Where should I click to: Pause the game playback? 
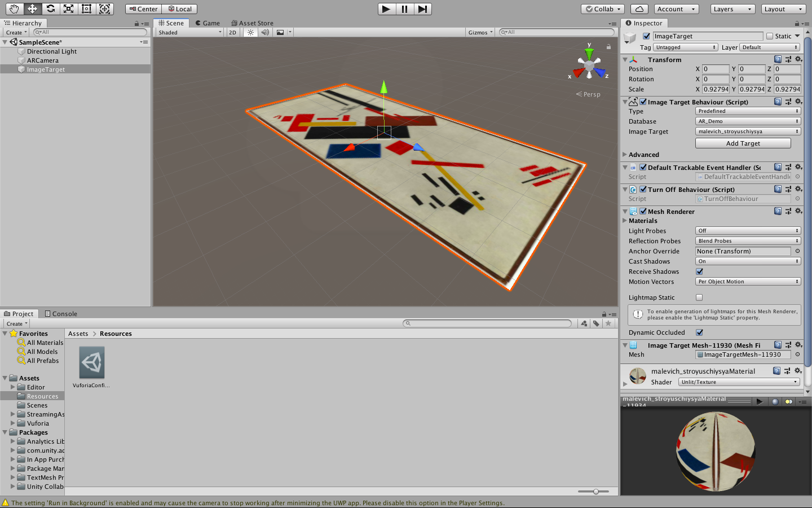click(404, 9)
